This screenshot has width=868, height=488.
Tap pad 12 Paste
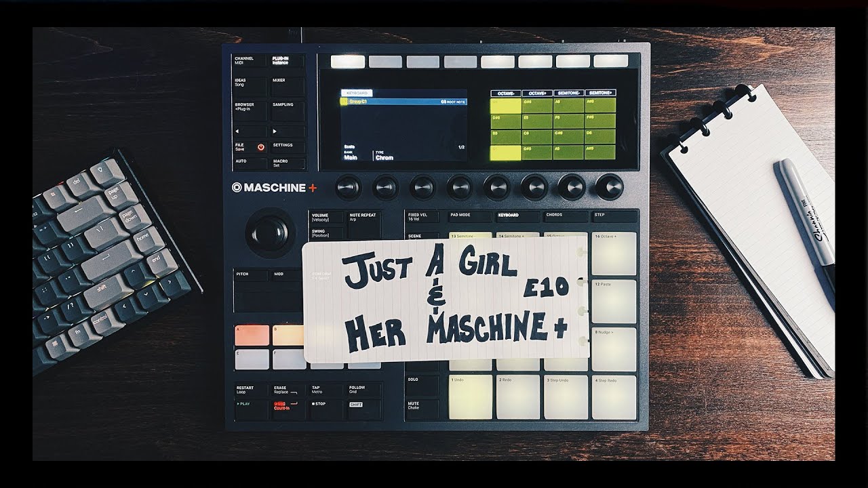(x=614, y=302)
